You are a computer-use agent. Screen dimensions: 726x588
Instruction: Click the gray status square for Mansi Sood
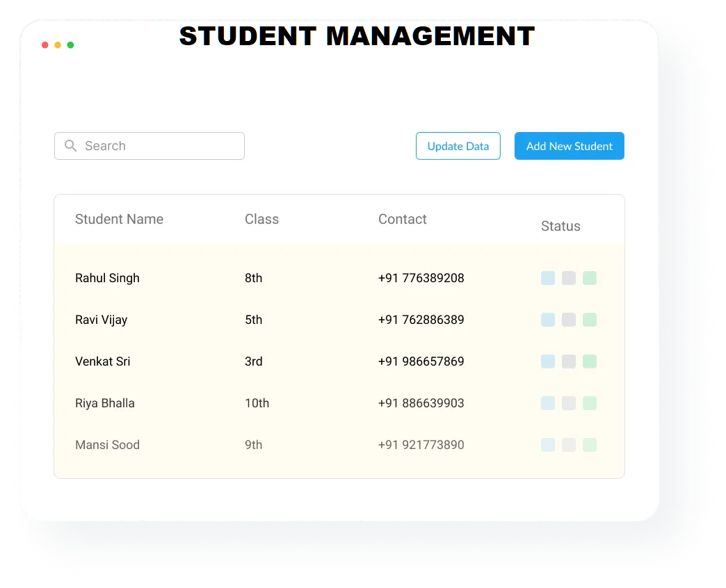pyautogui.click(x=569, y=445)
